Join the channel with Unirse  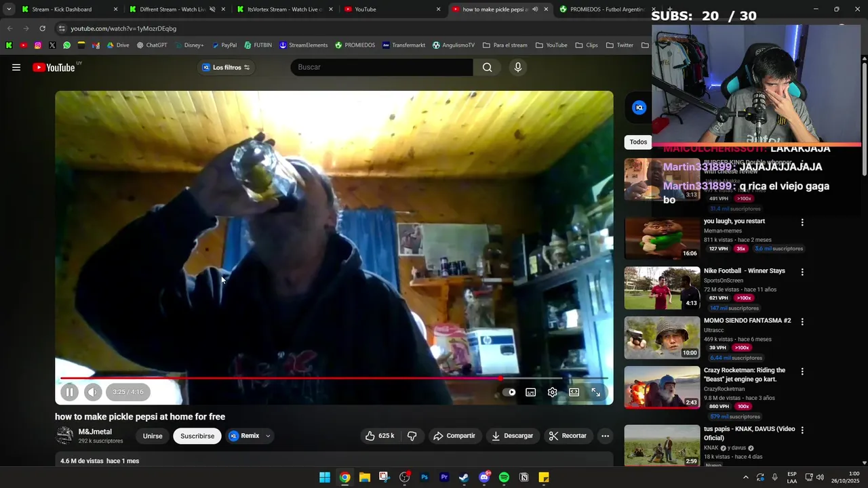153,436
